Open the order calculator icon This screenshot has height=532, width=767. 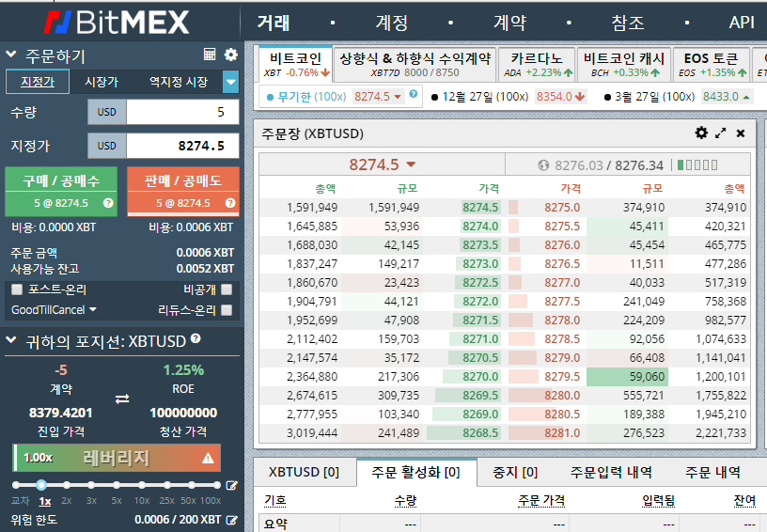click(210, 55)
